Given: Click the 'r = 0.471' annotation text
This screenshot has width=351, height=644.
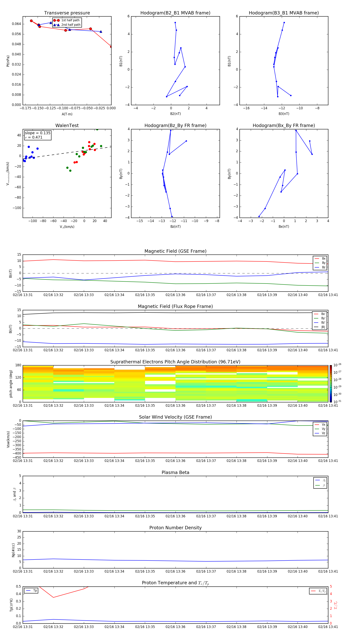Looking at the screenshot, I should 34,137.
